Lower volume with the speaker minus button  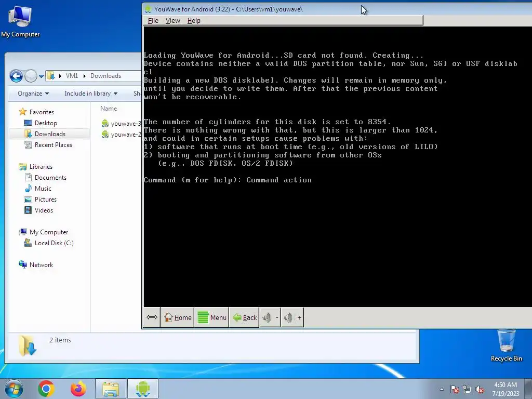tap(270, 317)
